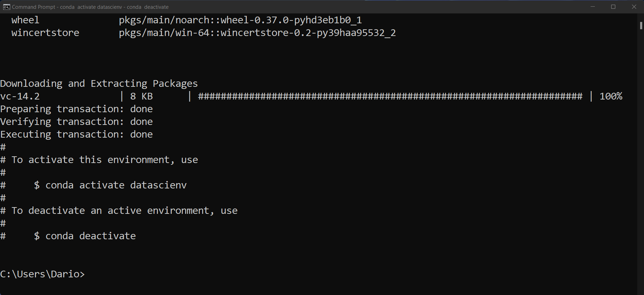This screenshot has height=295, width=644.
Task: Click the 'Executing transaction: done' line
Action: [x=76, y=134]
